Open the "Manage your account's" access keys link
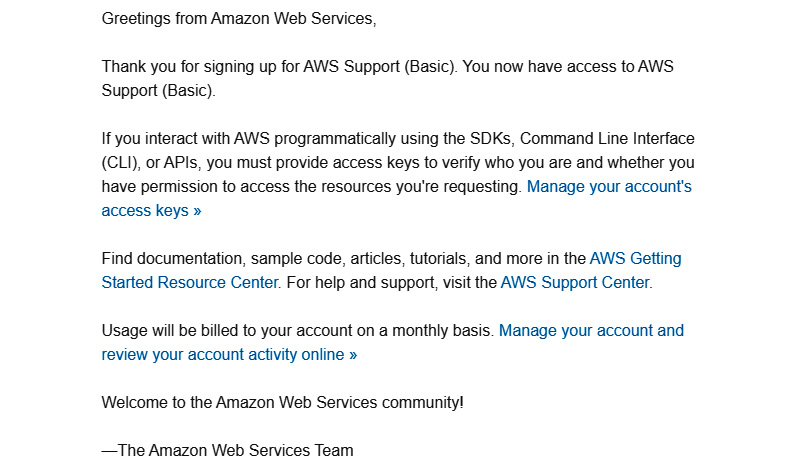The width and height of the screenshot is (799, 468). [609, 187]
